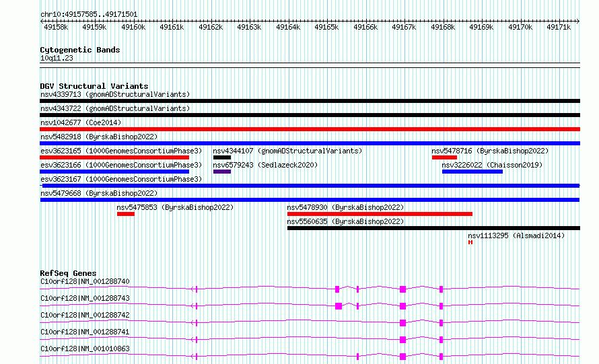Viewport: 599px width, 364px height.
Task: Click the DGV Structural Variants heading
Action: pyautogui.click(x=94, y=86)
